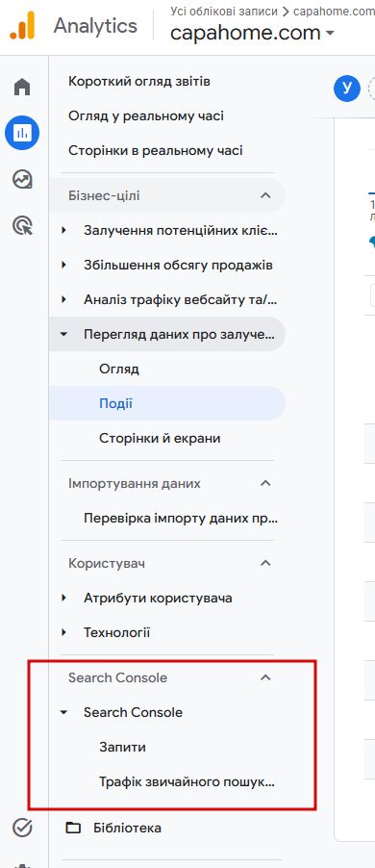Open Трафік звичайного пошуку report
This screenshot has height=868, width=375.
tap(187, 782)
